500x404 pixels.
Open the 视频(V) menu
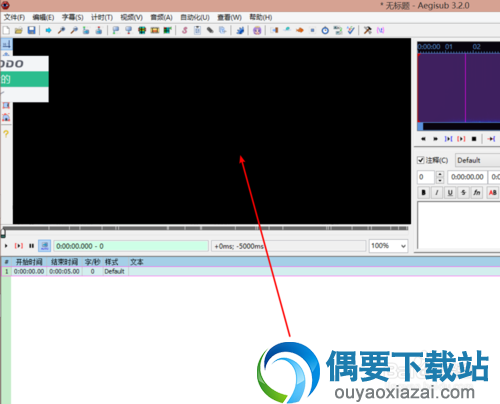coord(132,17)
